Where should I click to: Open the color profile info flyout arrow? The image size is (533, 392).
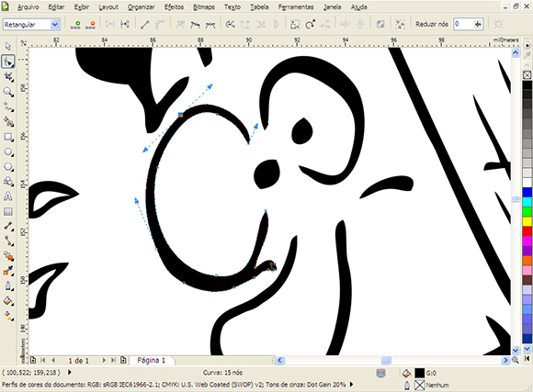pos(351,384)
